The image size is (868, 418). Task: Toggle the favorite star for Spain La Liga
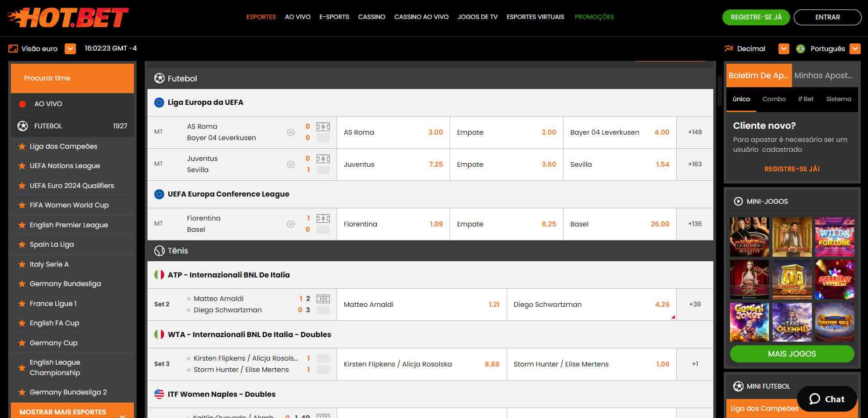[x=22, y=244]
